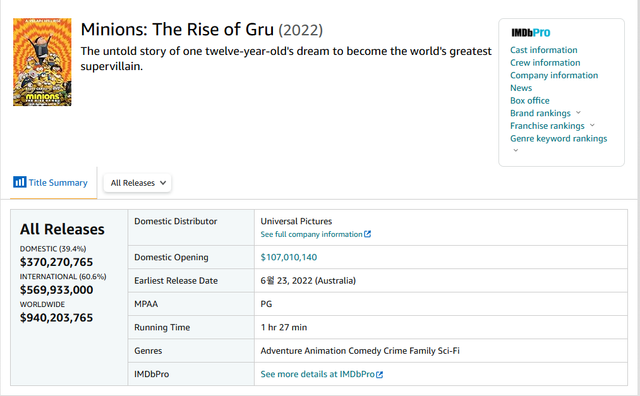Click the external link icon after IMDbPro details

[x=379, y=374]
